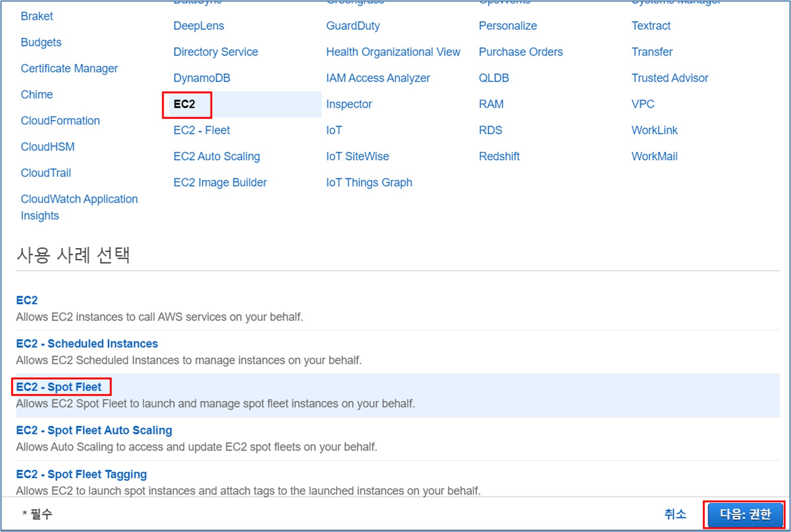This screenshot has width=791, height=532.
Task: Open EC2 Image Builder service
Action: click(220, 183)
